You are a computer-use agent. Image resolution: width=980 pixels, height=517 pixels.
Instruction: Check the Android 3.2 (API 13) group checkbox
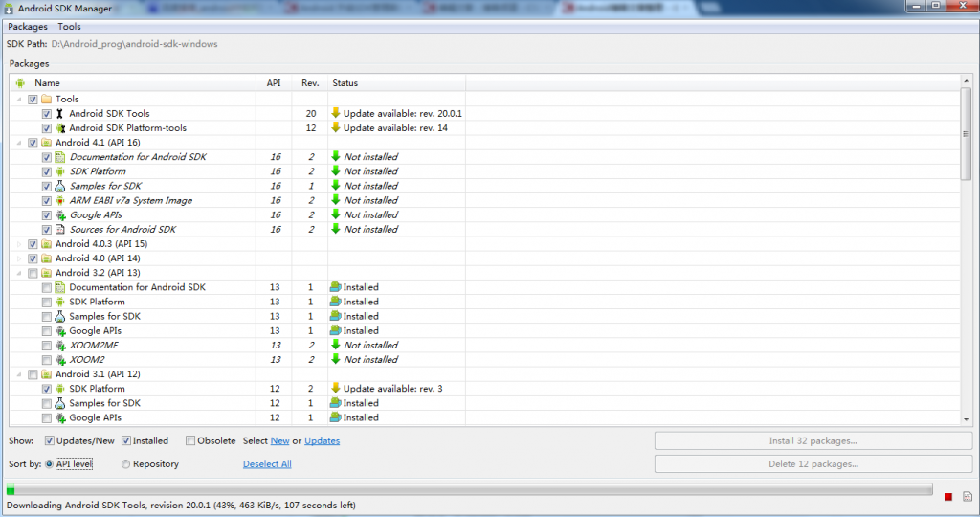(x=33, y=273)
